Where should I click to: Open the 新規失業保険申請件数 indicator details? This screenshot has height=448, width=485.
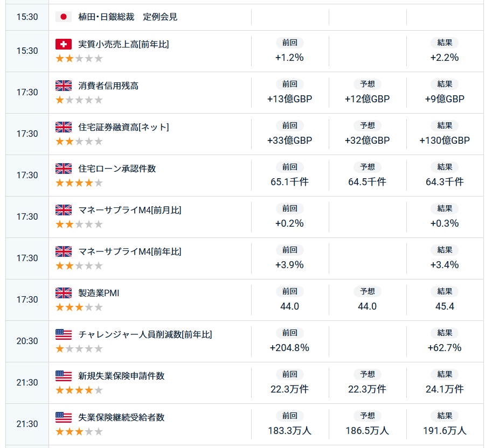[x=121, y=376]
